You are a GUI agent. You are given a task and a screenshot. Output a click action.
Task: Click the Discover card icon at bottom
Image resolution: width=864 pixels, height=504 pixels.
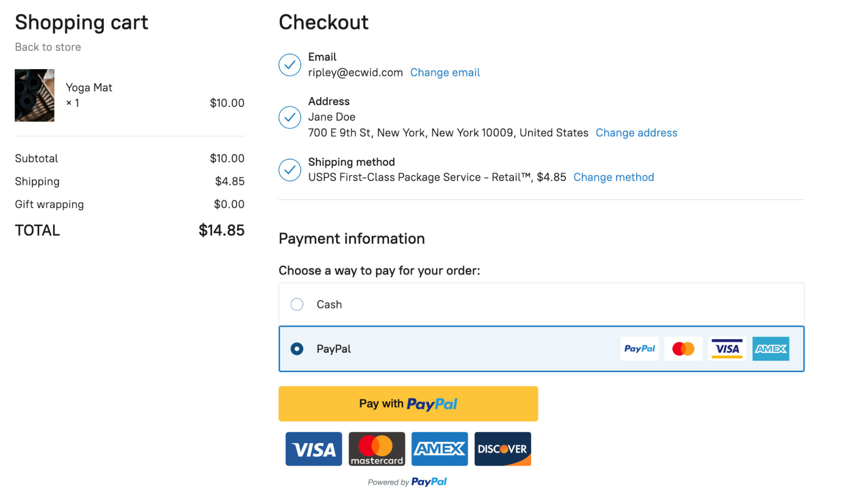tap(503, 449)
